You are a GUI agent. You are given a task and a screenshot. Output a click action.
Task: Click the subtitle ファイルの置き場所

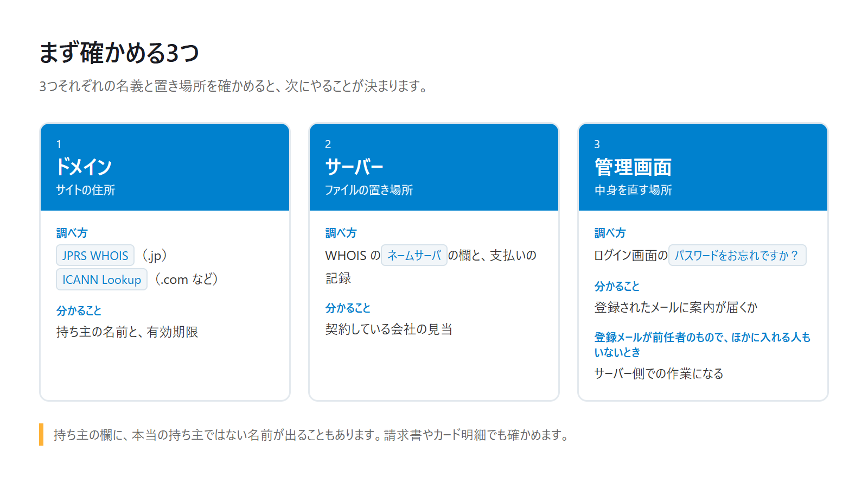(x=369, y=190)
